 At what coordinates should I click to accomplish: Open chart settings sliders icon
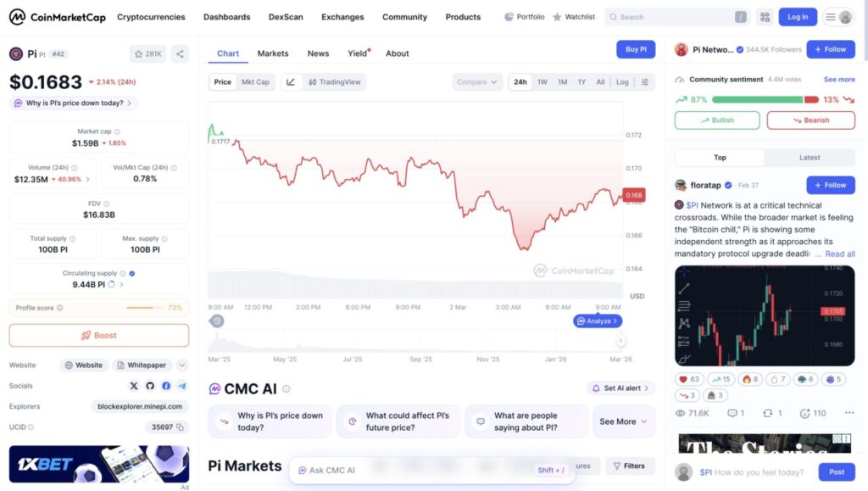(645, 82)
